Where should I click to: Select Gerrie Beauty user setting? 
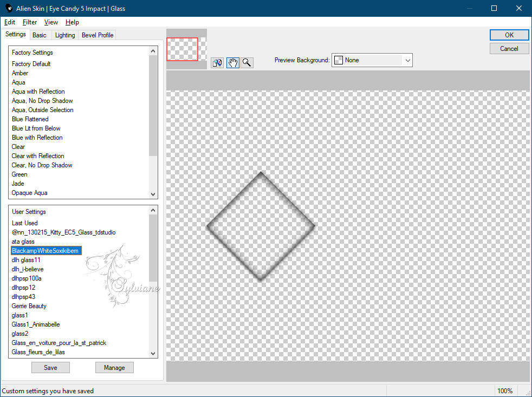pyautogui.click(x=29, y=305)
